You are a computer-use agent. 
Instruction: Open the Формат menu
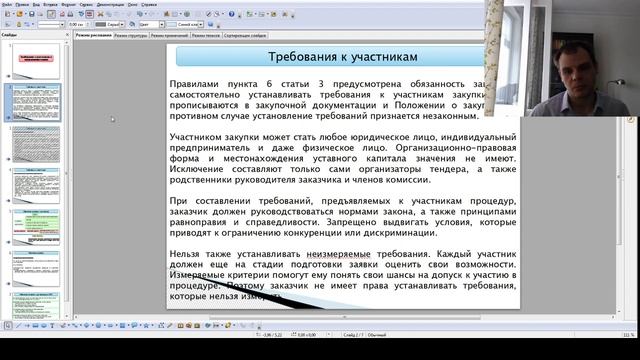pos(69,4)
